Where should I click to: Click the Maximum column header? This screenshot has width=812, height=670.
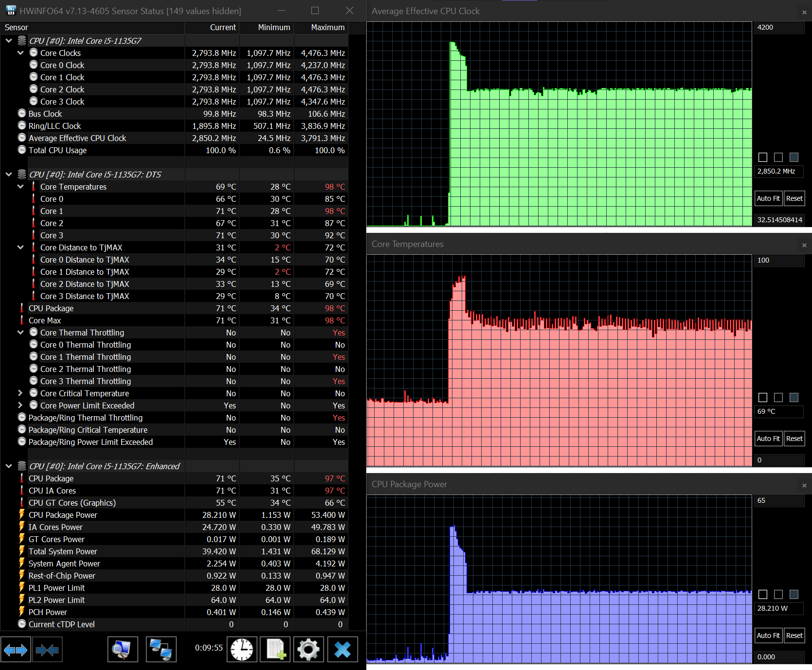[321, 28]
